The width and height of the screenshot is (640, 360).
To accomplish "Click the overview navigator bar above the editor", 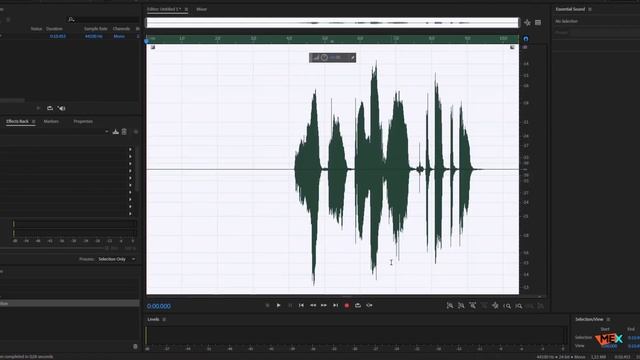I will 333,22.
